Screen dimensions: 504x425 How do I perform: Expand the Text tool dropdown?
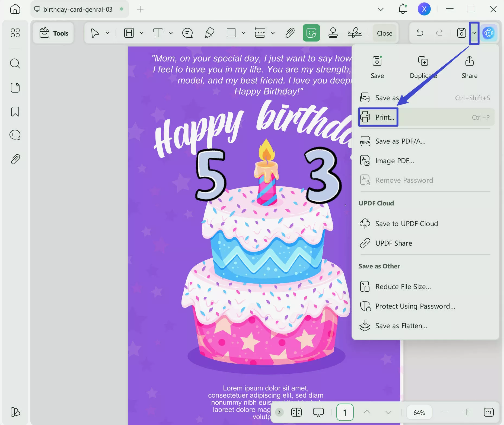(x=171, y=33)
